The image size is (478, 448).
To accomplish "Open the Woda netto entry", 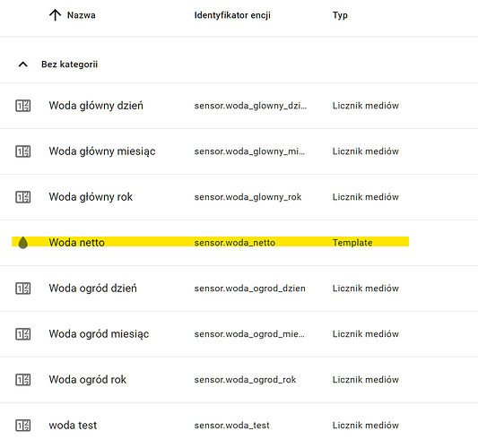I will point(77,243).
